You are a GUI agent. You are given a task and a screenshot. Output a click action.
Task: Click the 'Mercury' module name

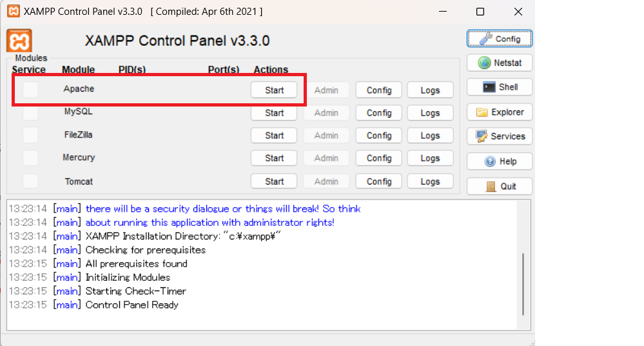79,157
